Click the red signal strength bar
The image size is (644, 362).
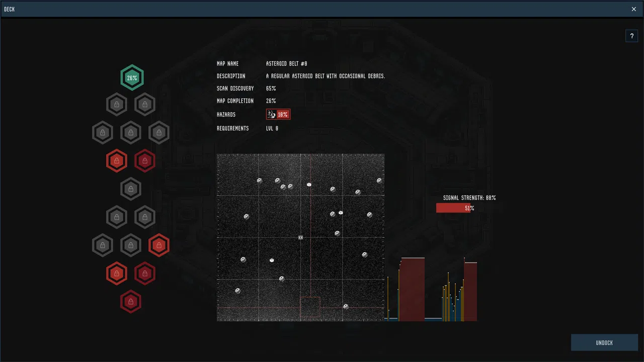(453, 208)
